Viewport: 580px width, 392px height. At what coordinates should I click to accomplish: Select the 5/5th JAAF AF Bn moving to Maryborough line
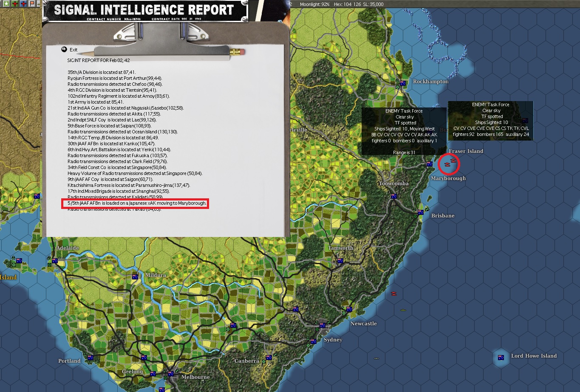(137, 203)
